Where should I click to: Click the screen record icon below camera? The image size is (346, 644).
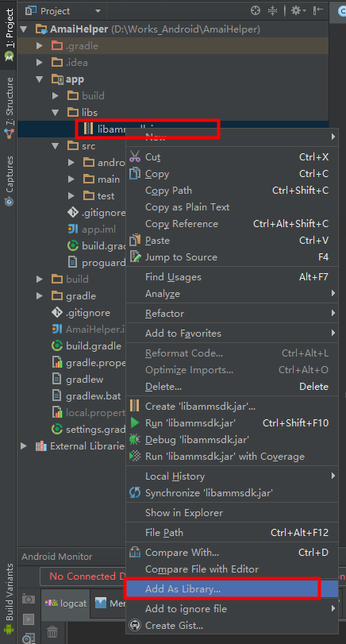29,619
